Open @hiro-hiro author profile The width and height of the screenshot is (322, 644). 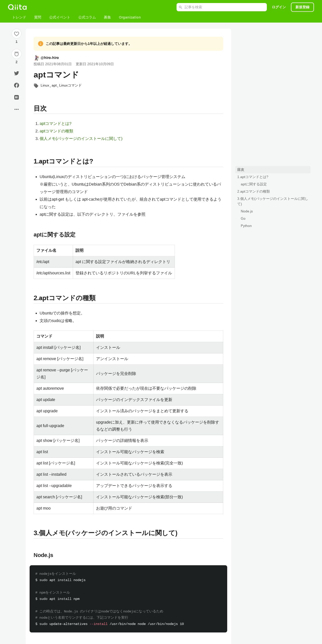[50, 58]
